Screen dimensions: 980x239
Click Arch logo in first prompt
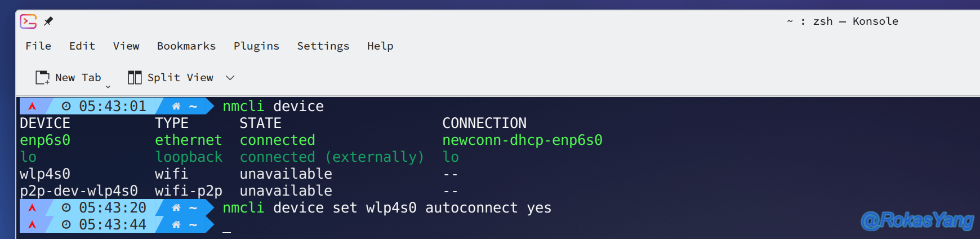pyautogui.click(x=32, y=106)
